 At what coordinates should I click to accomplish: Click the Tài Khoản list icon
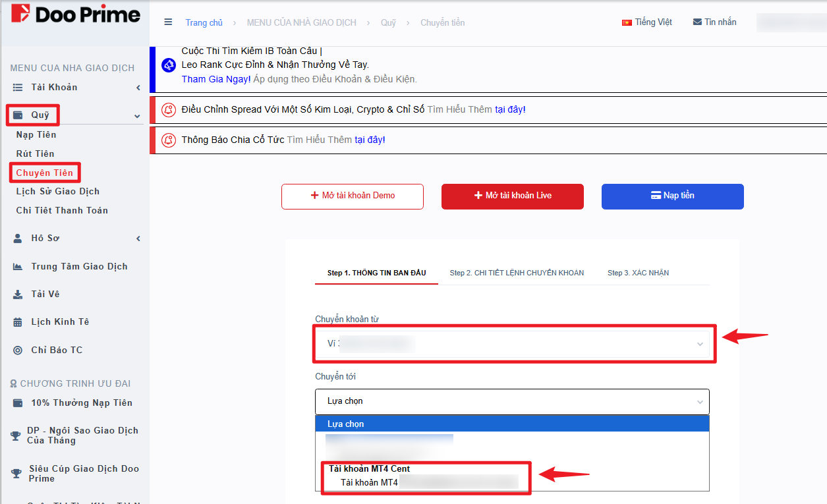[18, 88]
